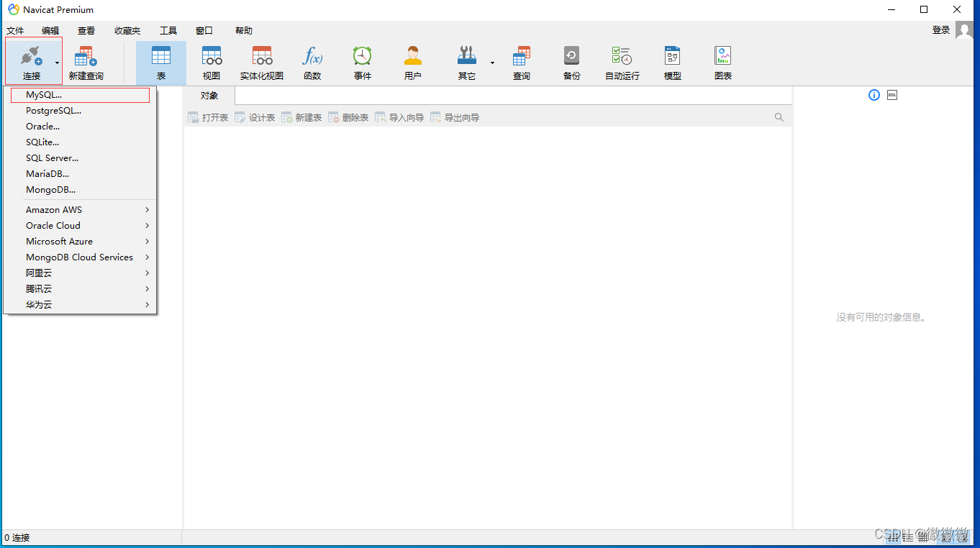The height and width of the screenshot is (548, 980).
Task: Open the 文件 (File) menu
Action: pos(15,31)
